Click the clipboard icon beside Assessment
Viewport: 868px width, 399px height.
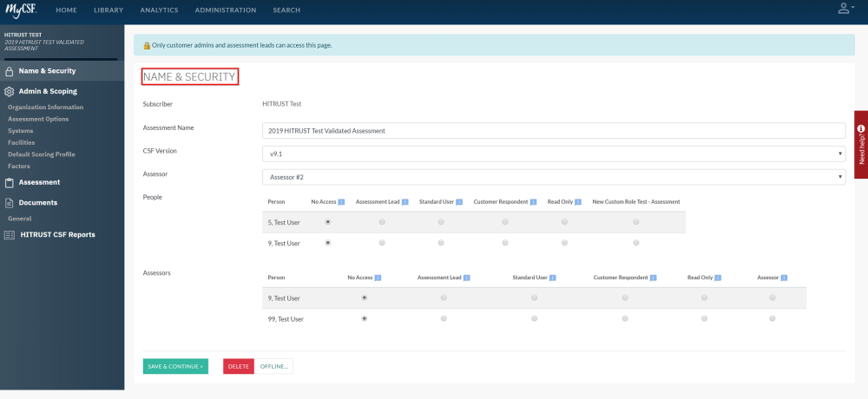coord(10,183)
